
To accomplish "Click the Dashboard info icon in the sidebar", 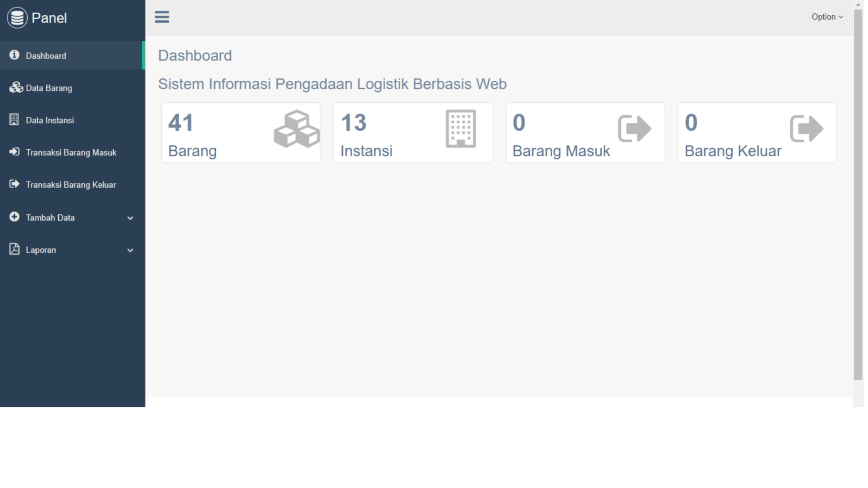I will [14, 55].
